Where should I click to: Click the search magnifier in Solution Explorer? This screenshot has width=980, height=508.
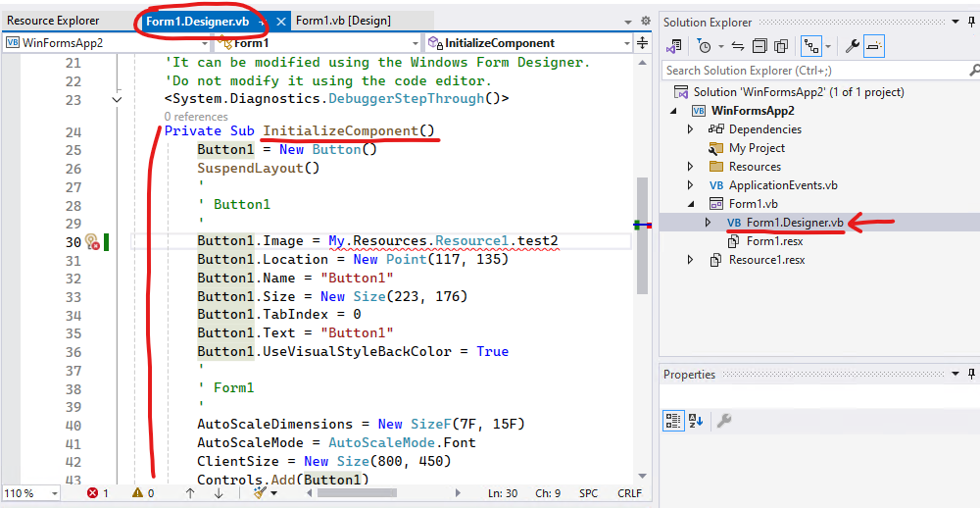(973, 70)
